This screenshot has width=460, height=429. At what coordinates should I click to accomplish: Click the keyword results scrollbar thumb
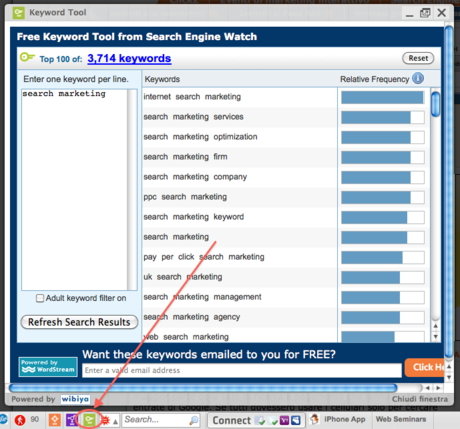pyautogui.click(x=435, y=104)
